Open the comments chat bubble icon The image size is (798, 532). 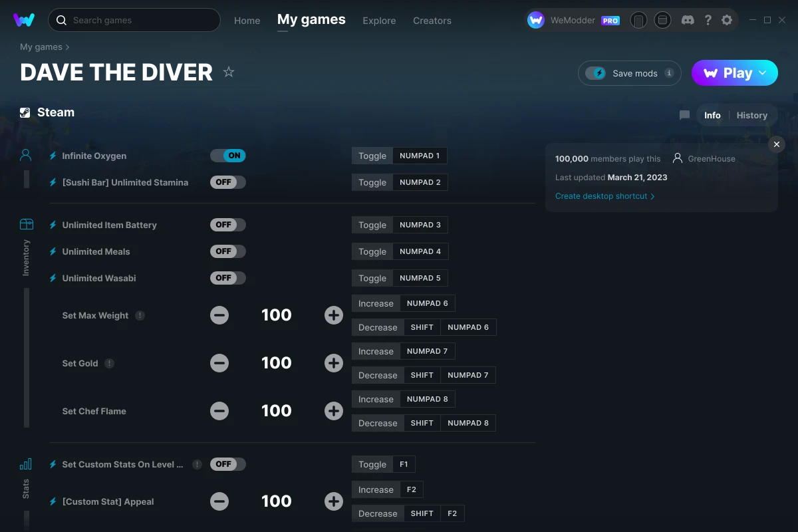[x=684, y=115]
